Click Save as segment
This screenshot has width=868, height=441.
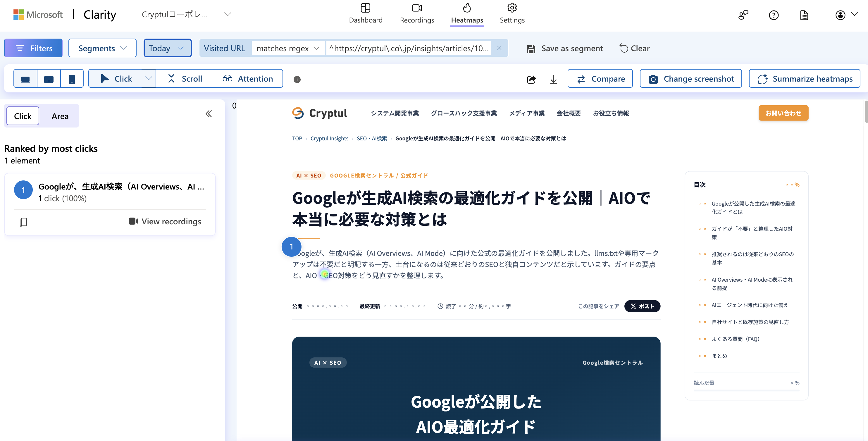[565, 49]
